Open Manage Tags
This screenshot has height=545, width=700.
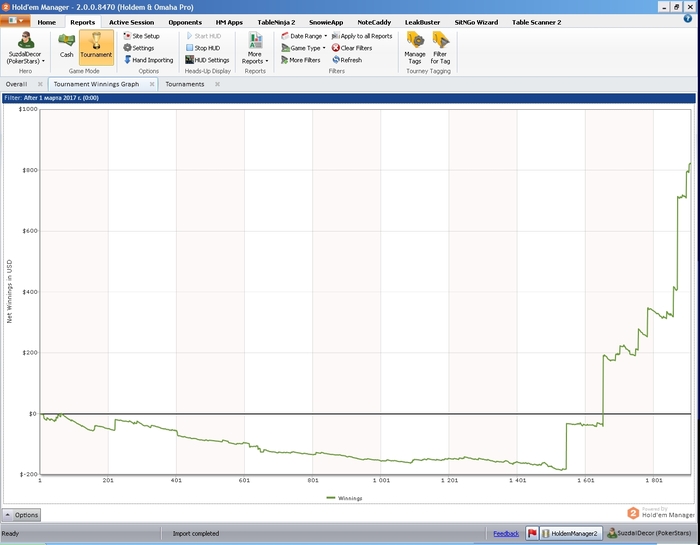[x=414, y=46]
